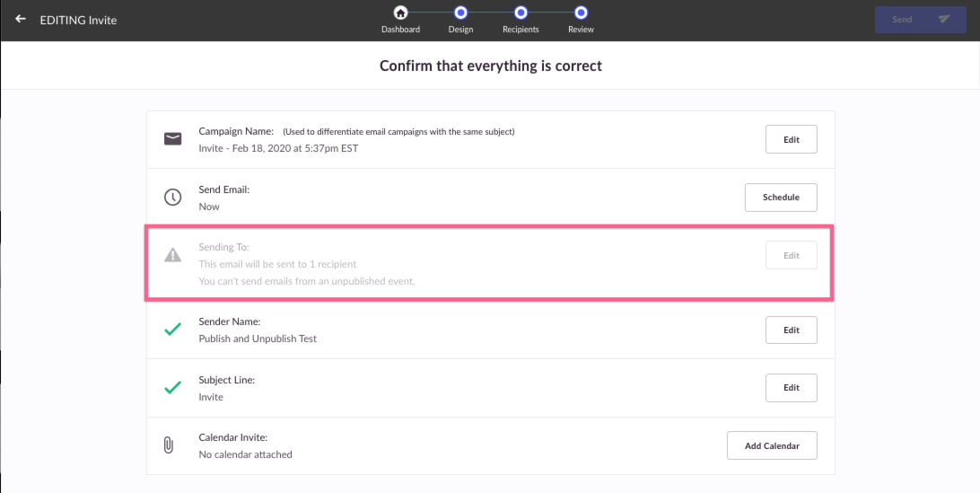The width and height of the screenshot is (980, 493).
Task: Open the Schedule button for Send Email
Action: [782, 197]
